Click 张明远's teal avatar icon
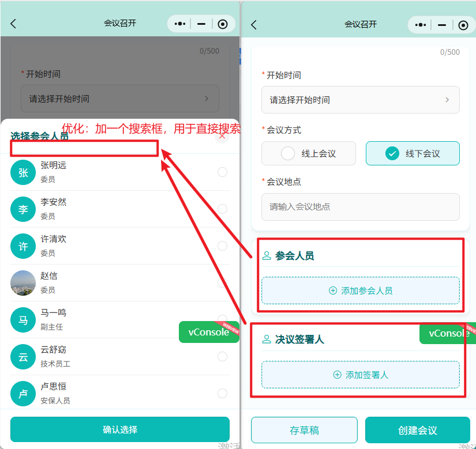The image size is (476, 449). (x=23, y=172)
